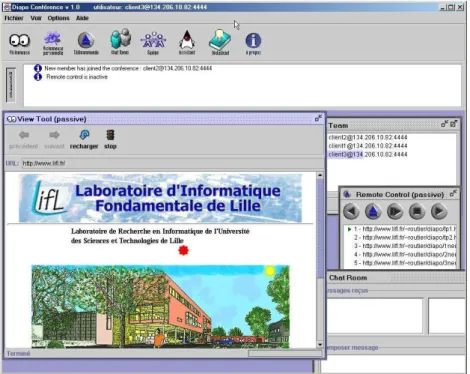Click the received messages area in Chat Room
Screen dimensions: 470x374
(x=375, y=316)
